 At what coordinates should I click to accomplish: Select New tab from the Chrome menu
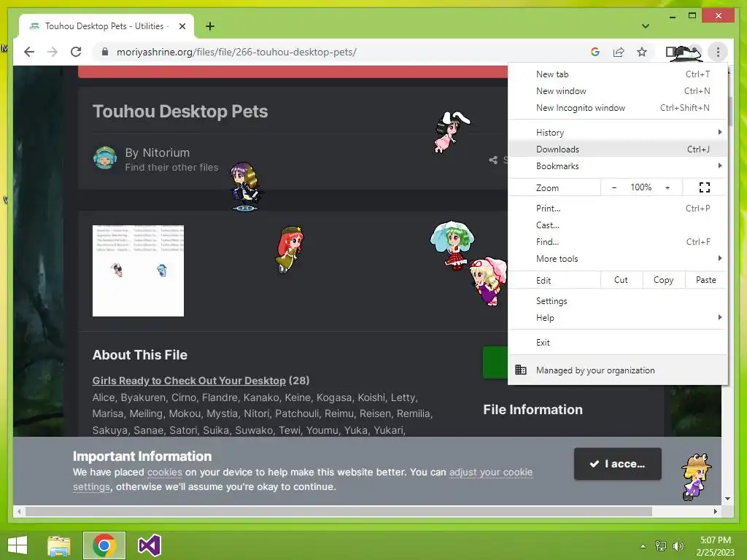click(x=618, y=74)
